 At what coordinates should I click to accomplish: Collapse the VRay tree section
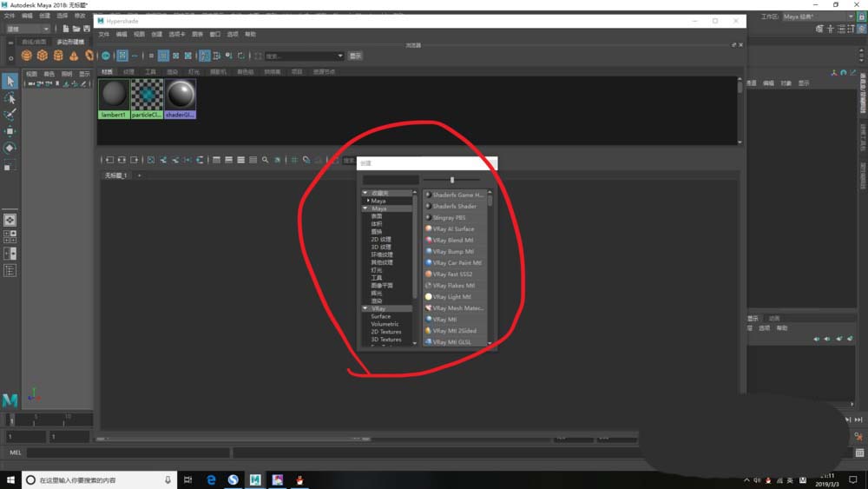(365, 308)
